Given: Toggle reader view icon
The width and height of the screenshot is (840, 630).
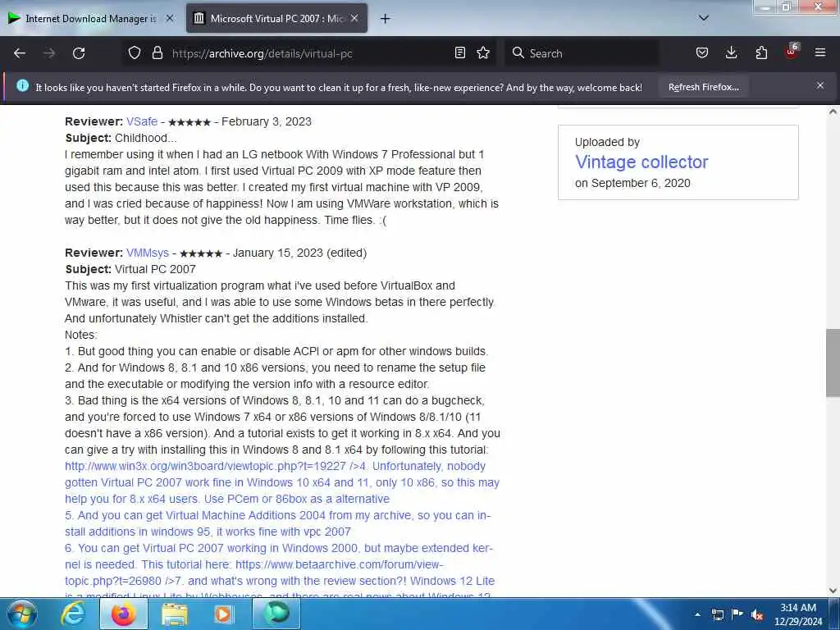Looking at the screenshot, I should click(459, 53).
